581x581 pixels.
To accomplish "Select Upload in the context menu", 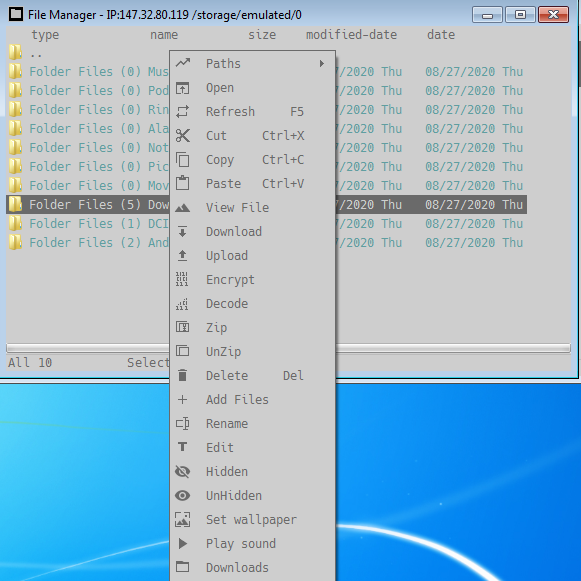I will tap(253, 256).
